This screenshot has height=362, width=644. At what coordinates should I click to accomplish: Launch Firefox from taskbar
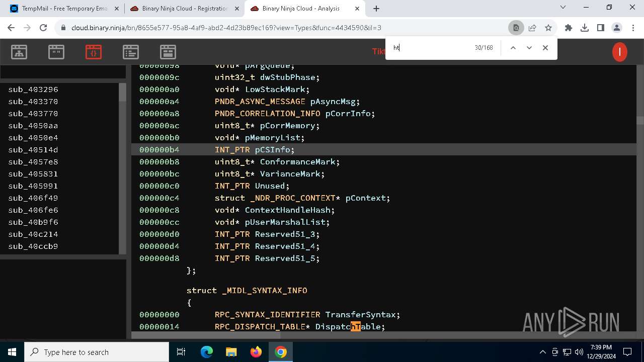pyautogui.click(x=256, y=352)
